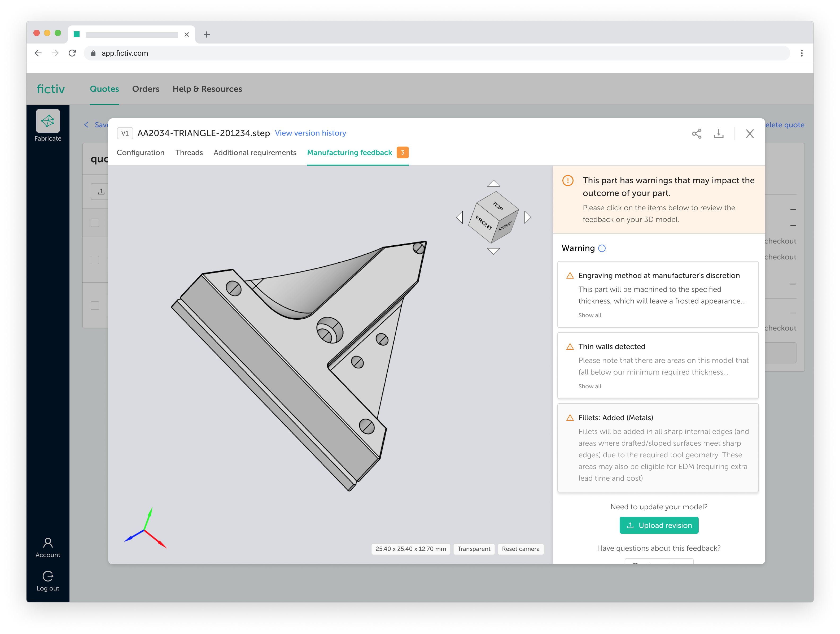Image resolution: width=840 pixels, height=634 pixels.
Task: Click the share icon in the dialog header
Action: tap(697, 133)
